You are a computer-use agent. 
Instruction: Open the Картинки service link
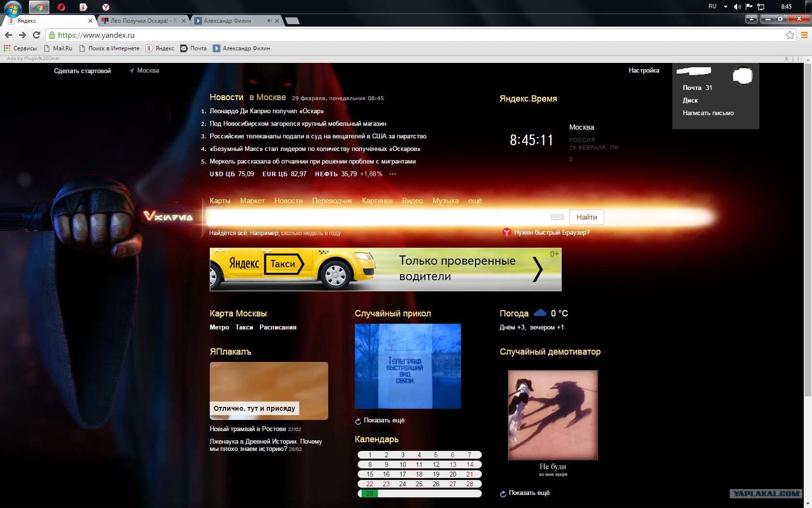pyautogui.click(x=377, y=201)
